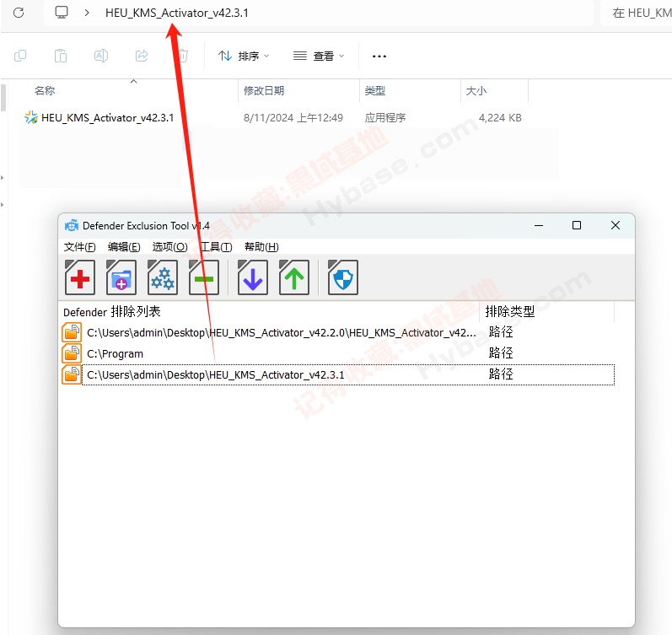Click folder icon of v42.3.1 exclusion row
The image size is (672, 635).
pyautogui.click(x=72, y=374)
